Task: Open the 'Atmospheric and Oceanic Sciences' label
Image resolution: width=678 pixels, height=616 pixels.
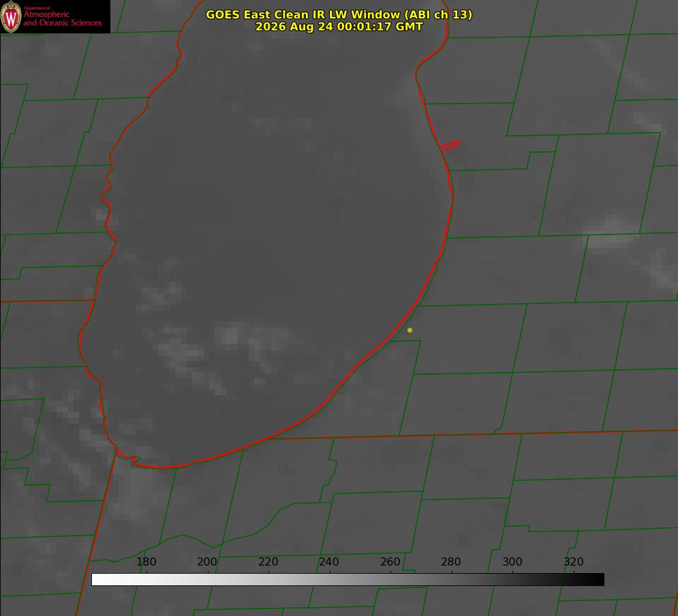Action: pyautogui.click(x=62, y=18)
